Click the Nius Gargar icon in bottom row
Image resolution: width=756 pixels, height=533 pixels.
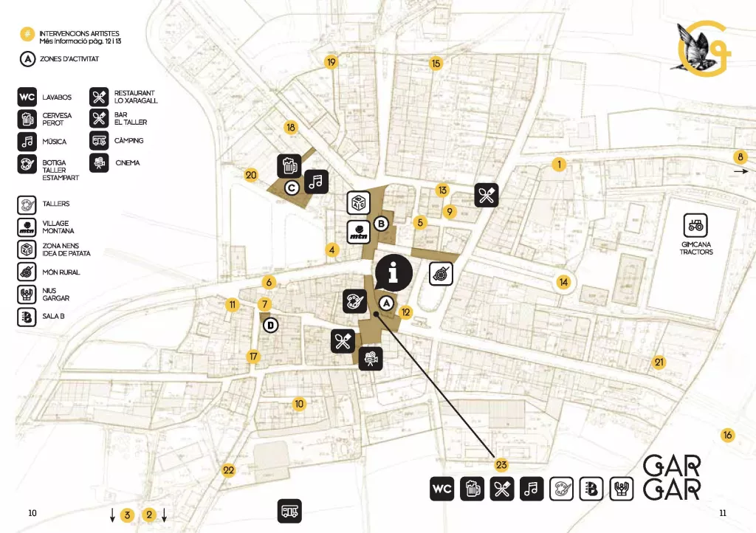coord(622,489)
